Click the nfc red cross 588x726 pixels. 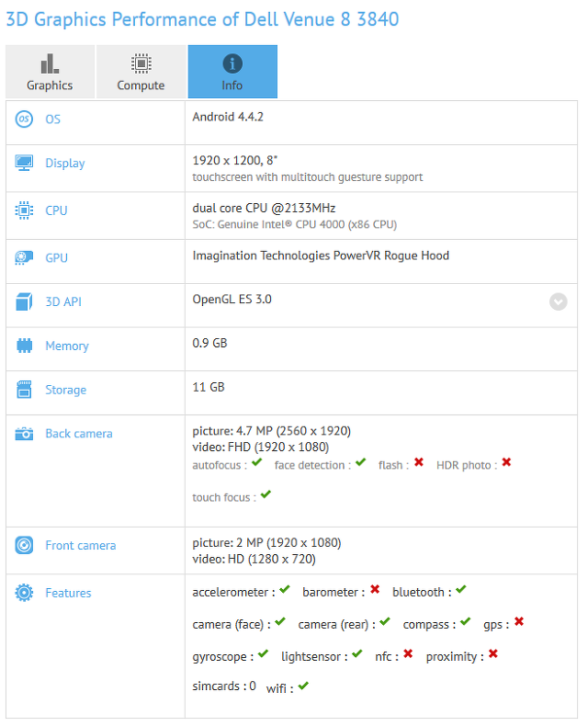click(408, 653)
